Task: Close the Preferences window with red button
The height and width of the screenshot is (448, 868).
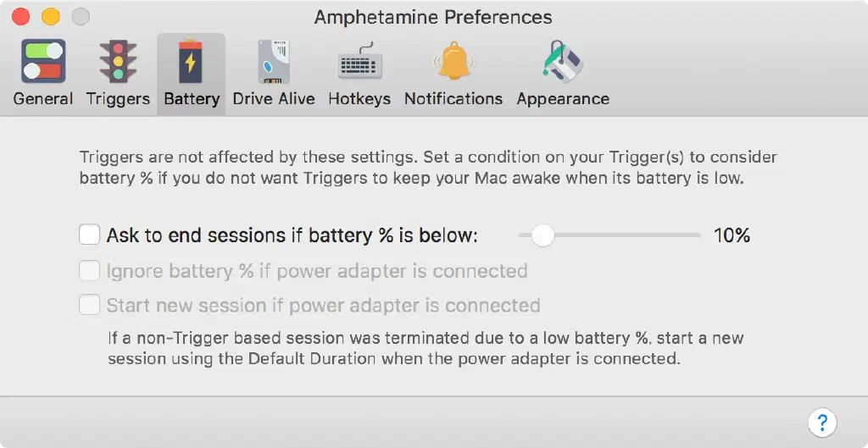Action: 20,17
